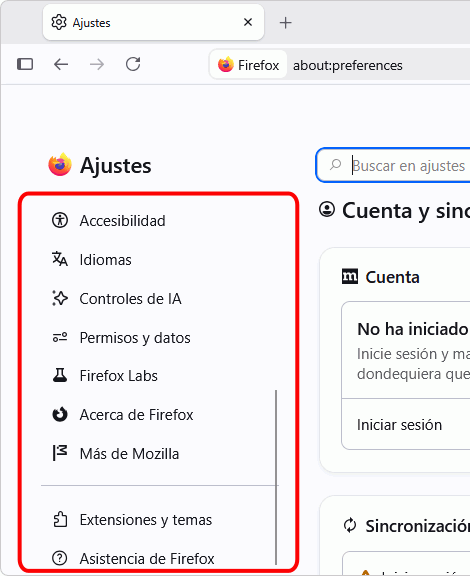Click the Asistencia de Firefox help icon

pos(60,558)
